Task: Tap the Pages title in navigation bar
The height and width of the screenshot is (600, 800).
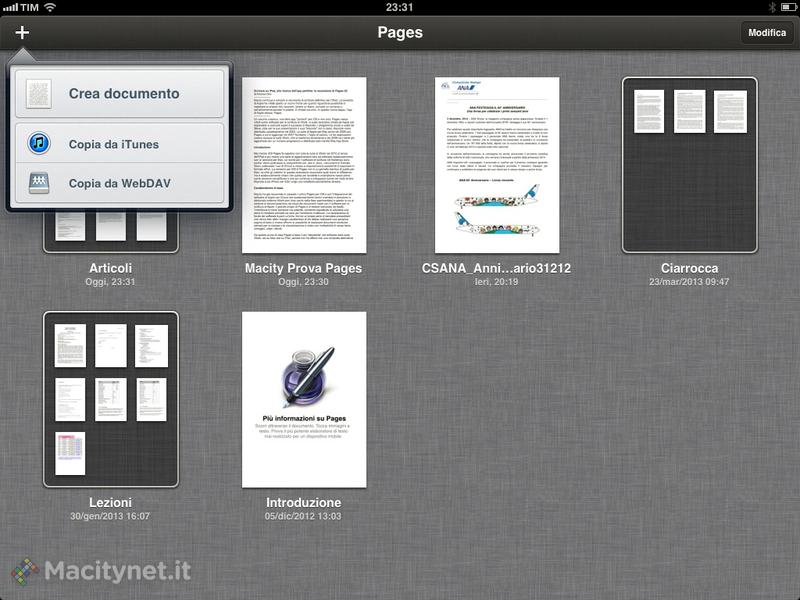Action: (x=400, y=32)
